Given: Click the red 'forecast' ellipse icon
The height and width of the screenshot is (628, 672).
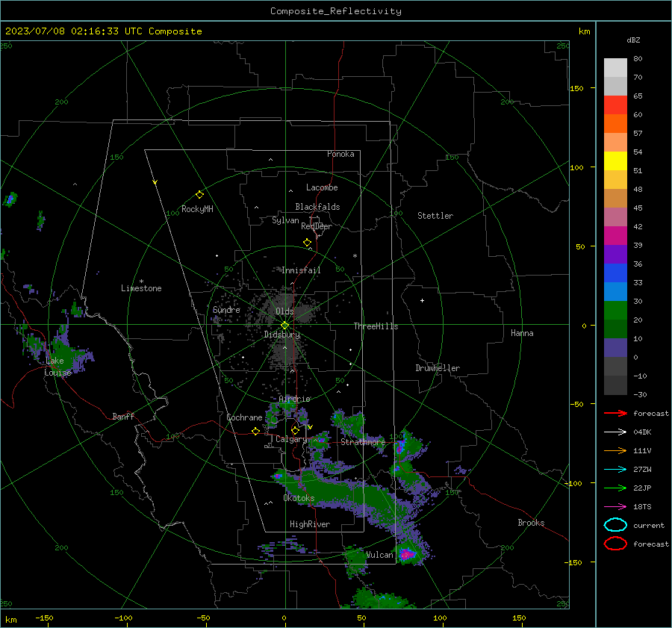Looking at the screenshot, I should point(615,544).
